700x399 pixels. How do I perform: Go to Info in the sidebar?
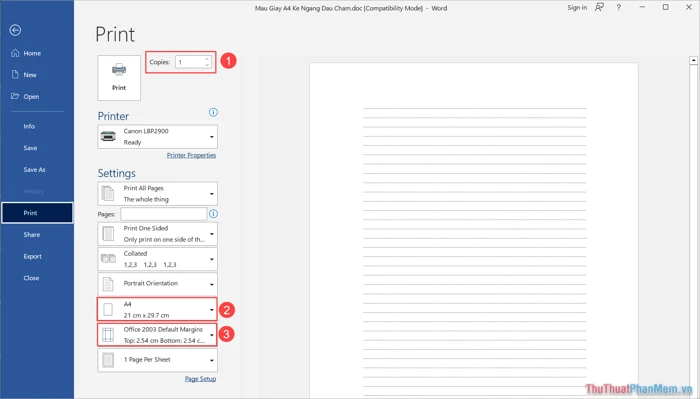click(37, 126)
